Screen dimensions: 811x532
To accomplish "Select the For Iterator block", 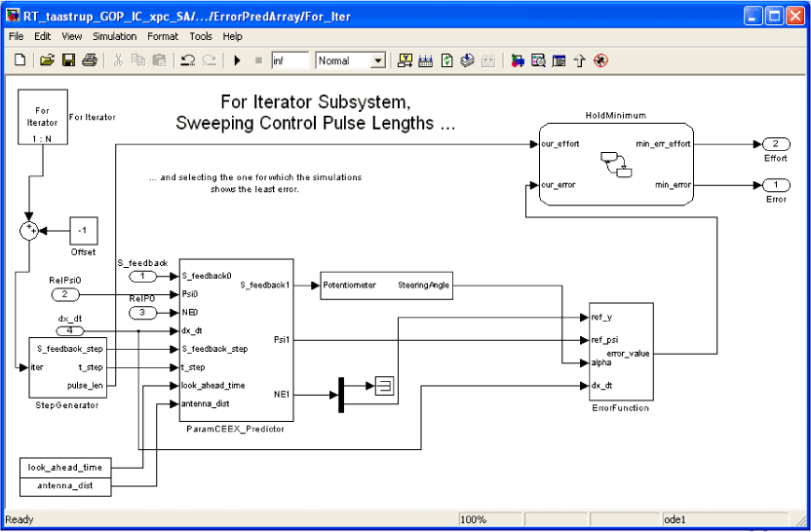I will (x=43, y=117).
